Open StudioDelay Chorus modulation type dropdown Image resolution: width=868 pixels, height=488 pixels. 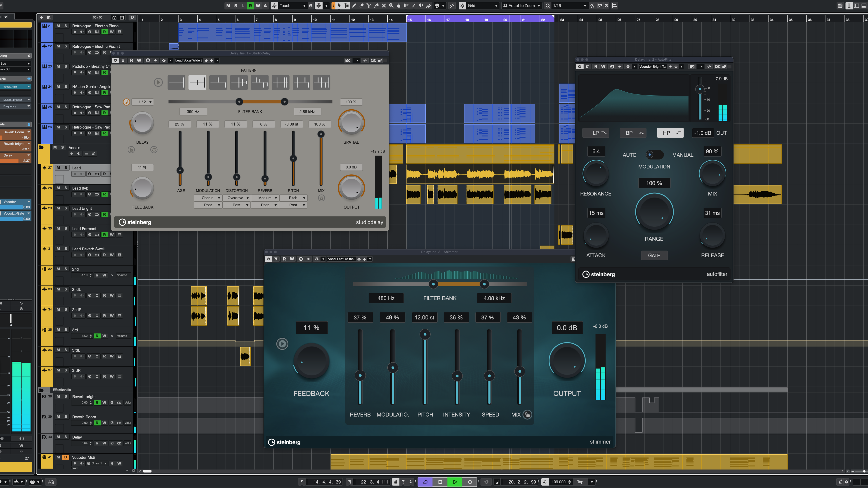coord(208,198)
